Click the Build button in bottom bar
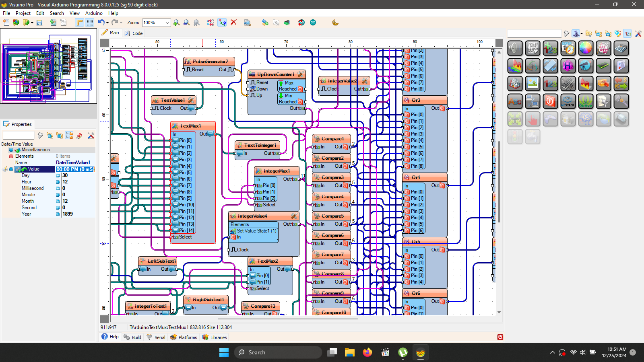 [x=132, y=337]
